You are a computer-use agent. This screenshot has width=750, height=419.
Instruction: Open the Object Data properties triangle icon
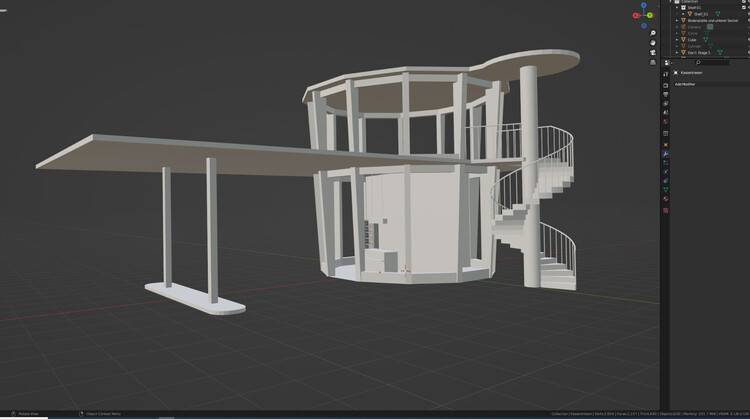[x=666, y=188]
